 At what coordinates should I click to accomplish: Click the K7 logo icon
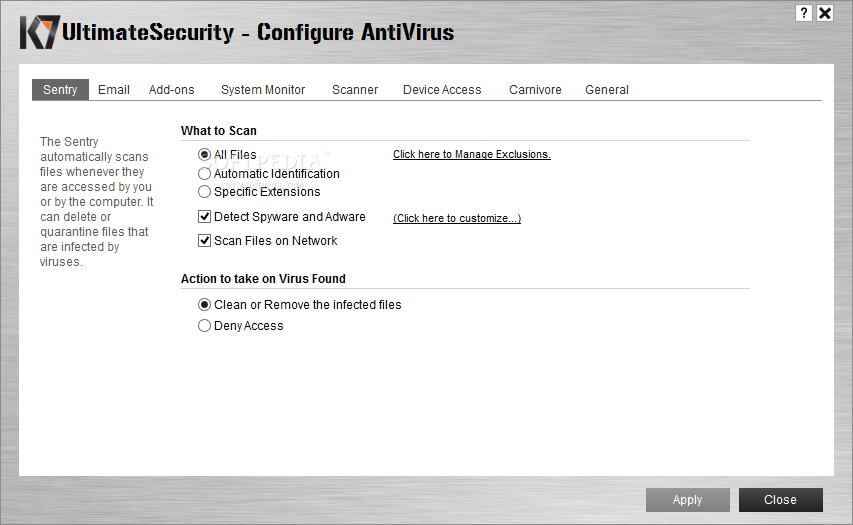tap(40, 32)
